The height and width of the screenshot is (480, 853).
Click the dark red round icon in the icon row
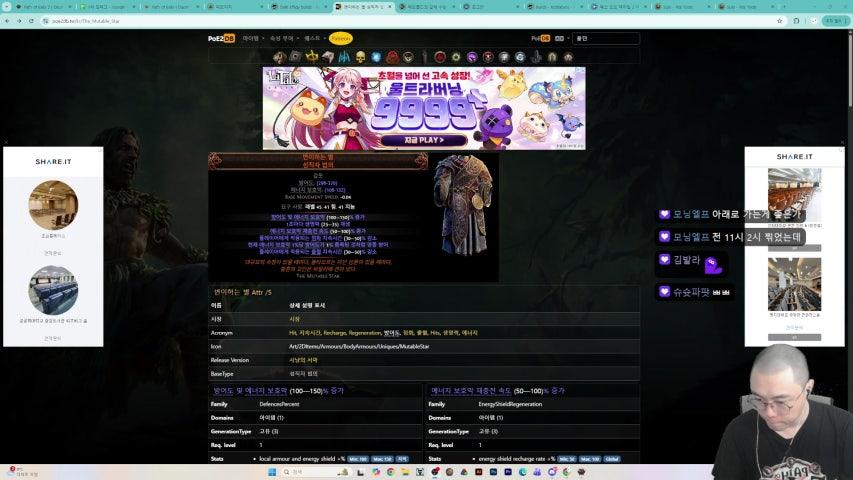pyautogui.click(x=440, y=57)
